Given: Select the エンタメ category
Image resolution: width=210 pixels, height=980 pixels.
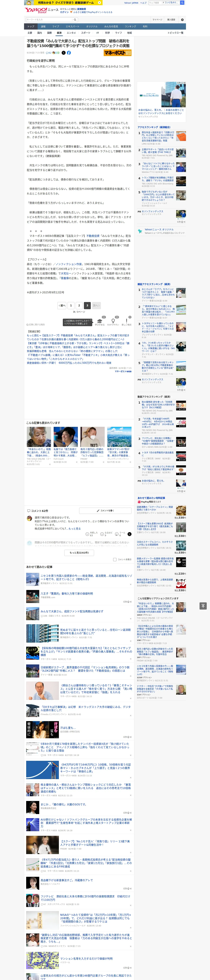Looking at the screenshot, I should tap(71, 33).
